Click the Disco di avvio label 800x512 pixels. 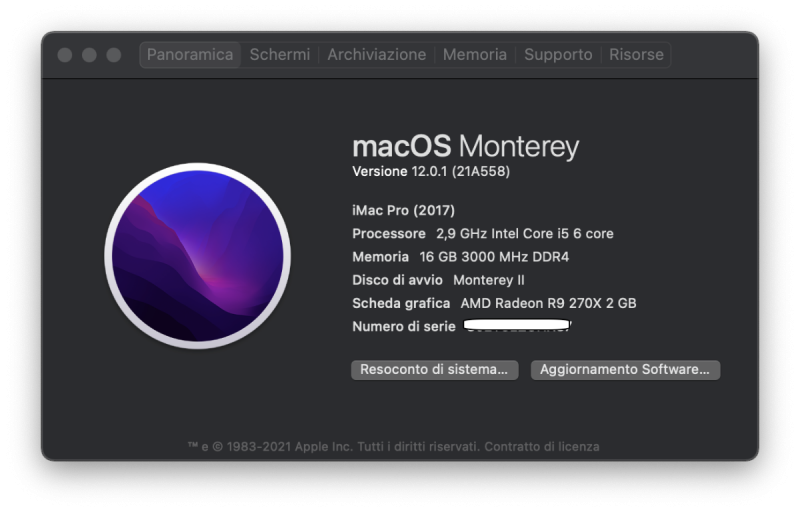point(397,280)
